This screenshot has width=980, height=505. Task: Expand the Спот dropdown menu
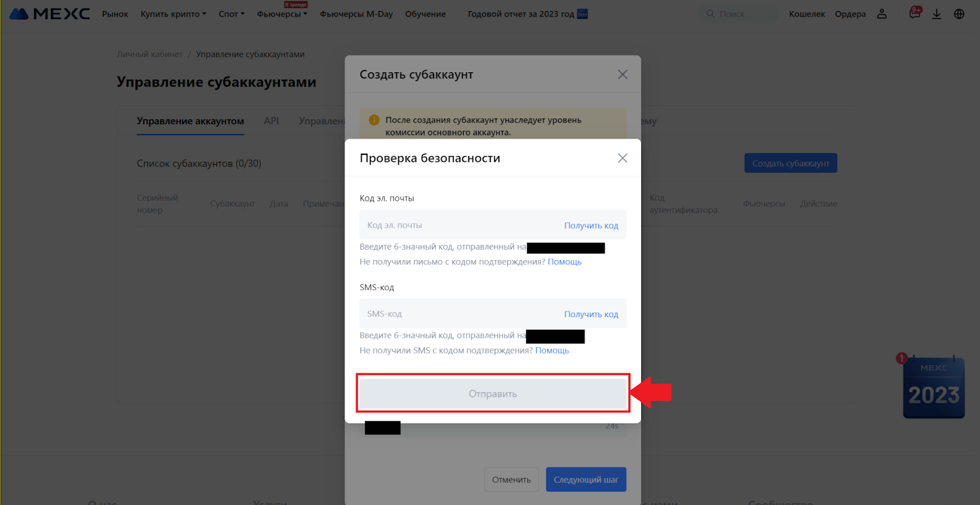tap(231, 14)
